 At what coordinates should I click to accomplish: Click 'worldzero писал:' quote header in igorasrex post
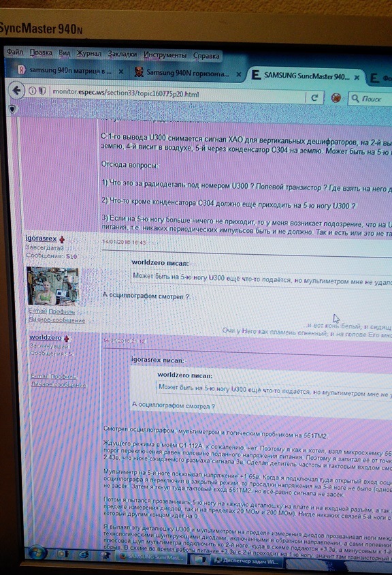(x=160, y=262)
